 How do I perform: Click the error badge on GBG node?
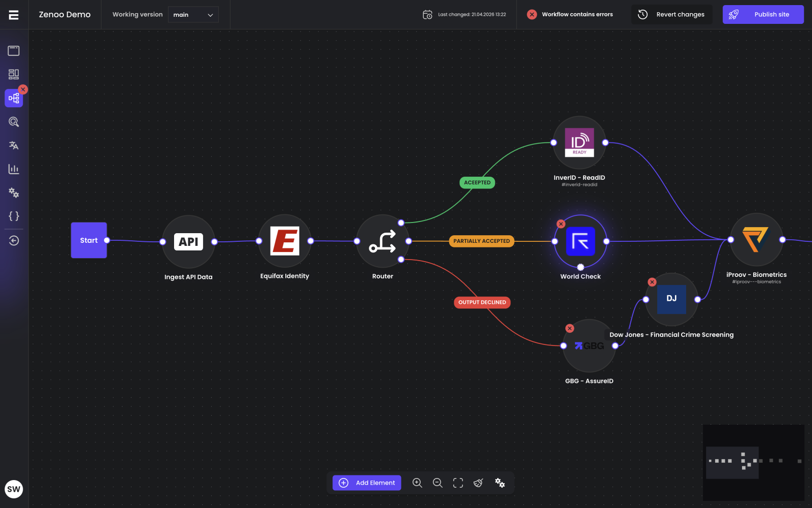coord(570,329)
